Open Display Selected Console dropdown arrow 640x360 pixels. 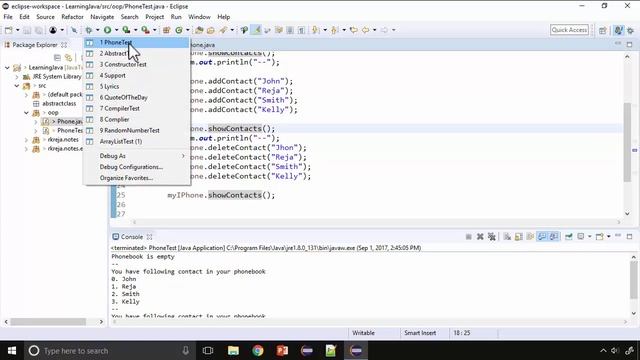[589, 237]
